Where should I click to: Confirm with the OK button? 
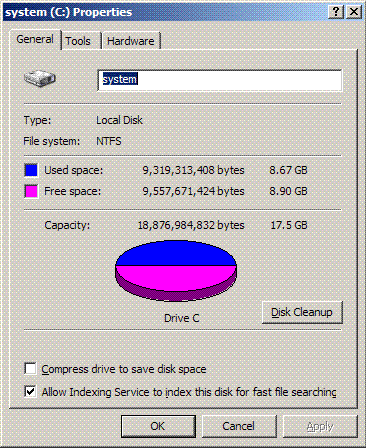point(158,426)
